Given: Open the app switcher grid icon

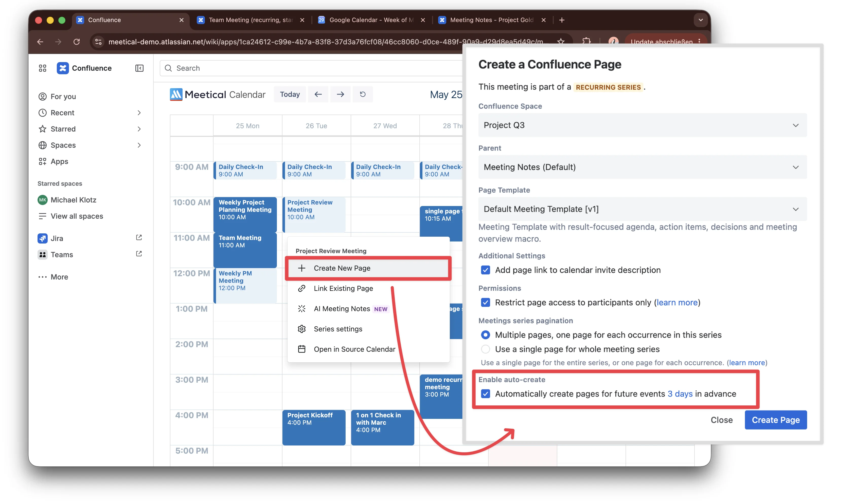Looking at the screenshot, I should coord(43,68).
